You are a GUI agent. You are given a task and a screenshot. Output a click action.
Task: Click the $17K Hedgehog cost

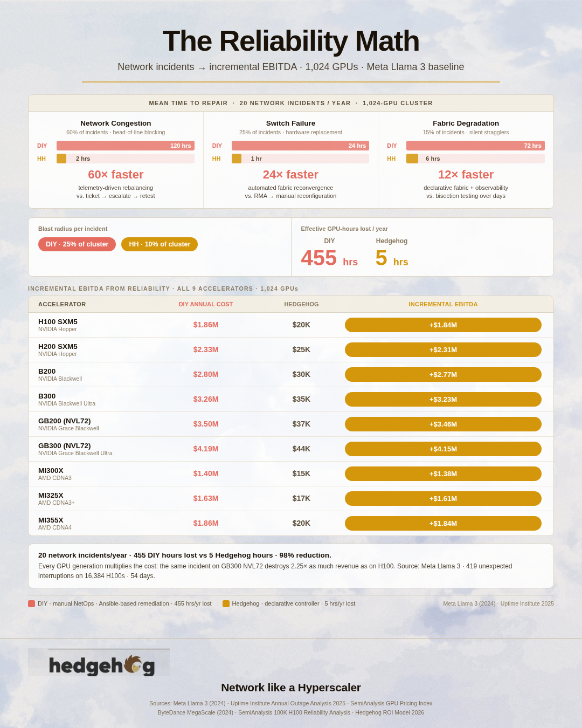tap(301, 499)
